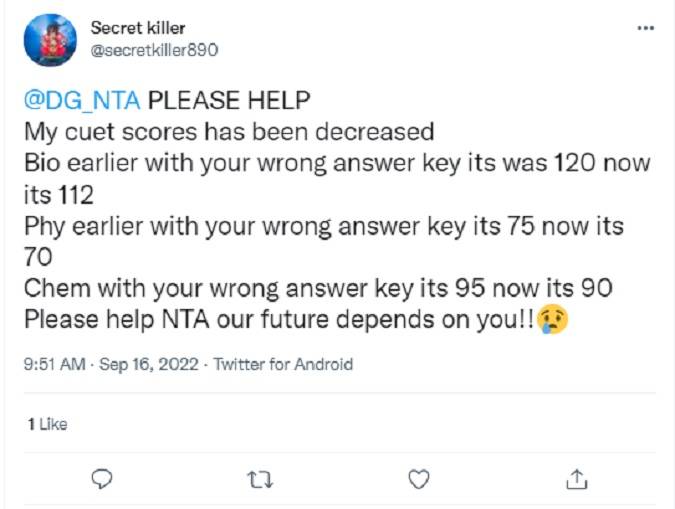Open the share icon options
Screen dimensions: 675x509
coord(577,480)
